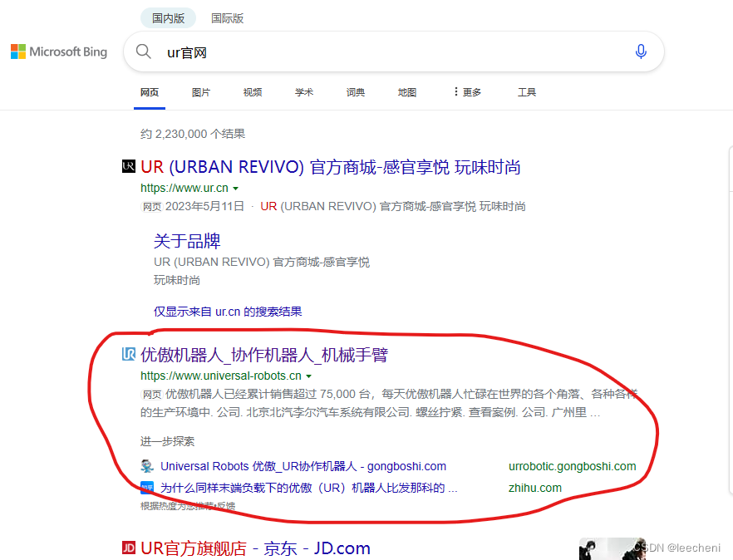The width and height of the screenshot is (733, 560).
Task: Click the magnifier search icon
Action: 144,52
